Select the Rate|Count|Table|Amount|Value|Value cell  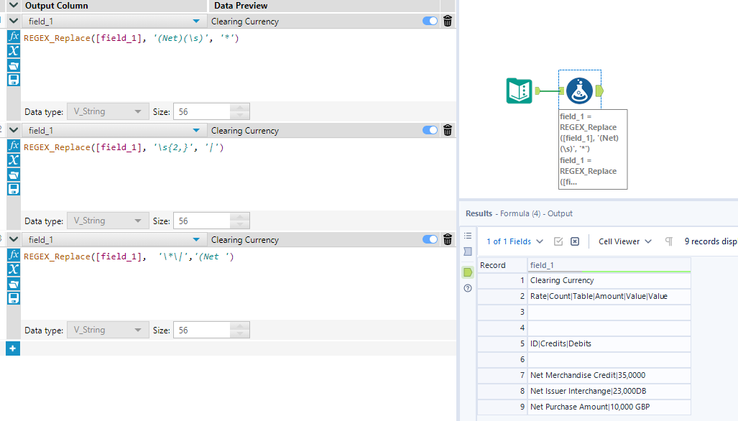tap(609, 296)
